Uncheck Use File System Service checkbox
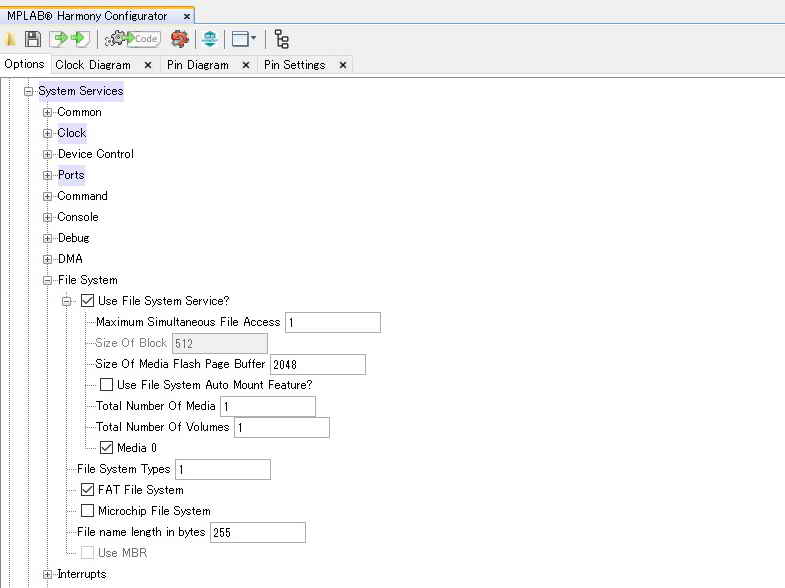Viewport: 785px width, 588px height. (87, 300)
